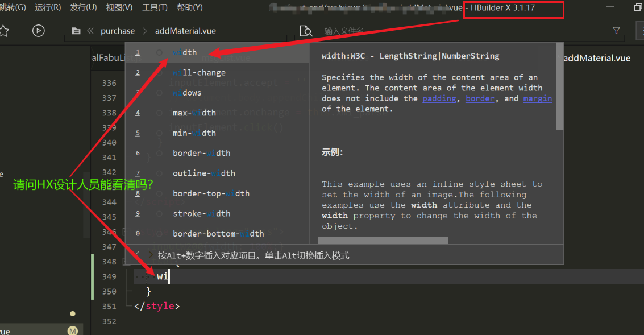Open the 运行(R) menu
Screen dimensions: 644x335
pyautogui.click(x=48, y=7)
